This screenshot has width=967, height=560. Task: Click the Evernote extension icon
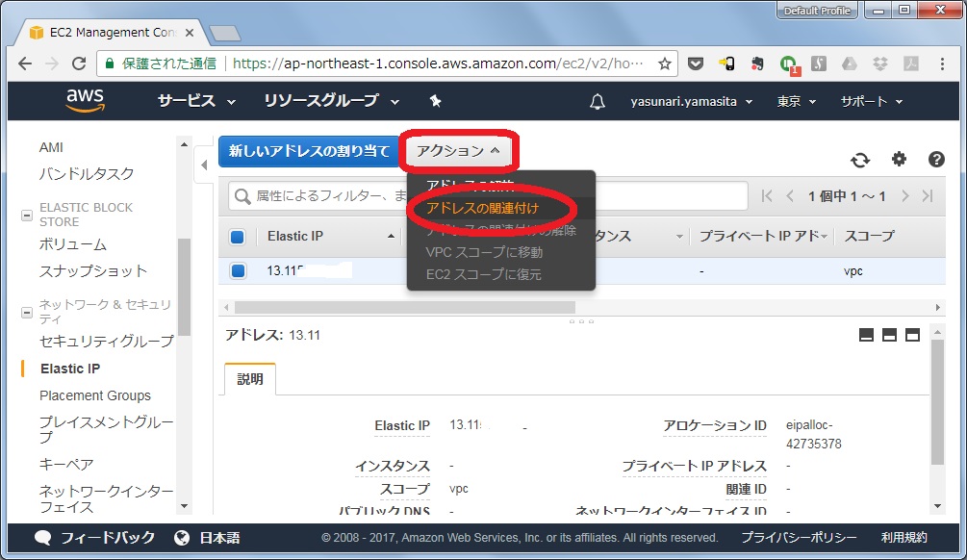757,64
